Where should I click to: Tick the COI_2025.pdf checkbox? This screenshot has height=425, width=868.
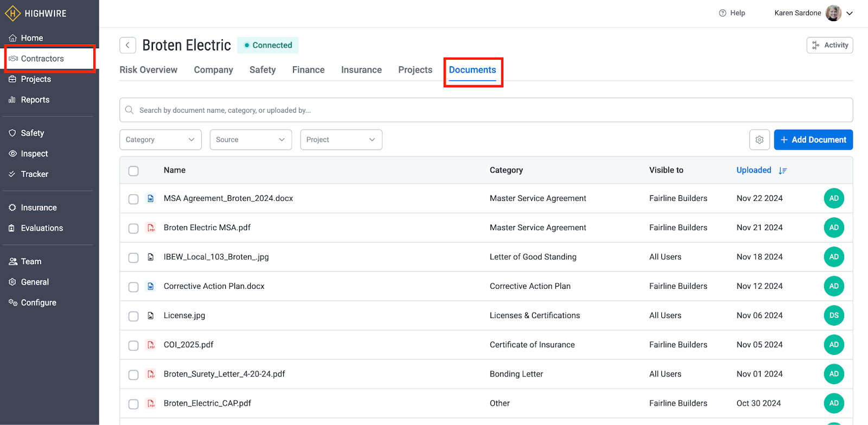click(133, 346)
